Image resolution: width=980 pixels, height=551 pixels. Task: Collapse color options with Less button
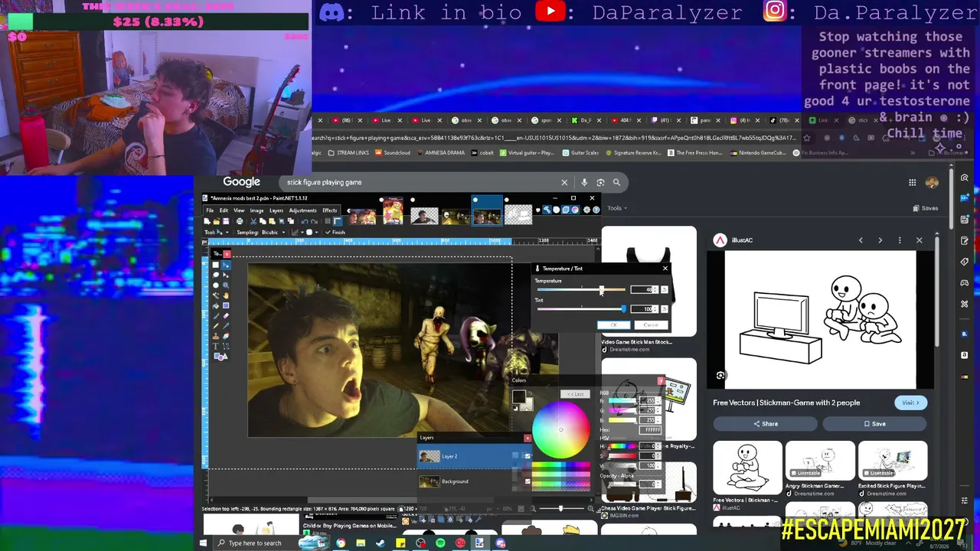tap(576, 394)
